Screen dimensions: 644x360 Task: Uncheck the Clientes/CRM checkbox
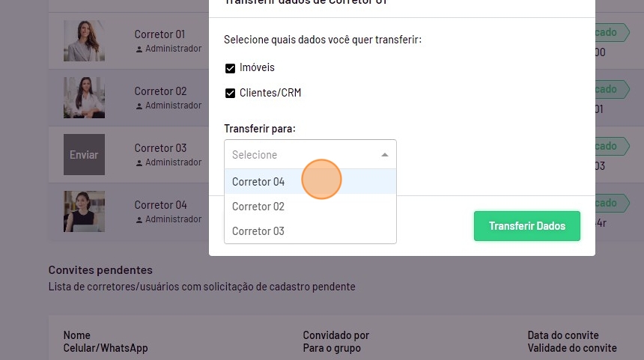230,94
